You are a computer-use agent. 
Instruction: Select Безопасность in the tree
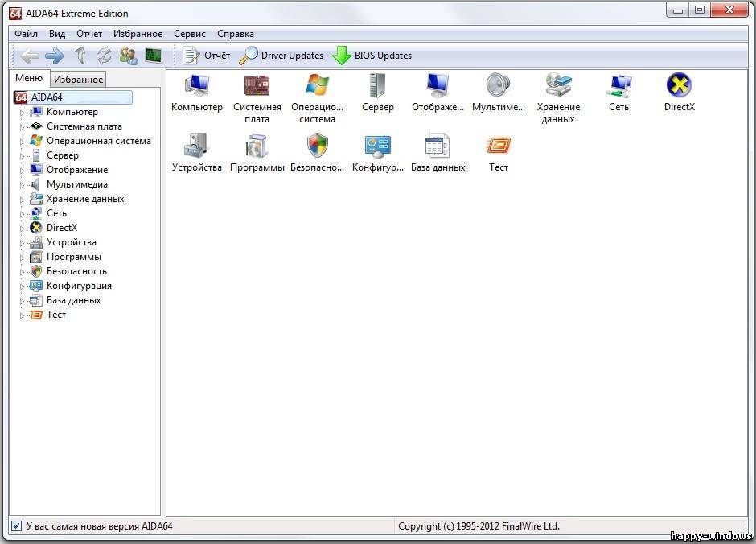point(76,271)
